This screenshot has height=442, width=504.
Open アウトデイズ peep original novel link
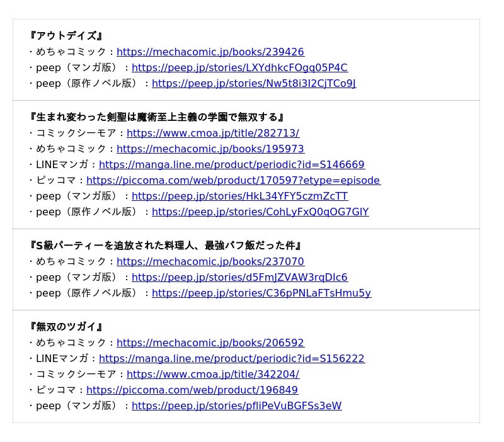pyautogui.click(x=254, y=84)
